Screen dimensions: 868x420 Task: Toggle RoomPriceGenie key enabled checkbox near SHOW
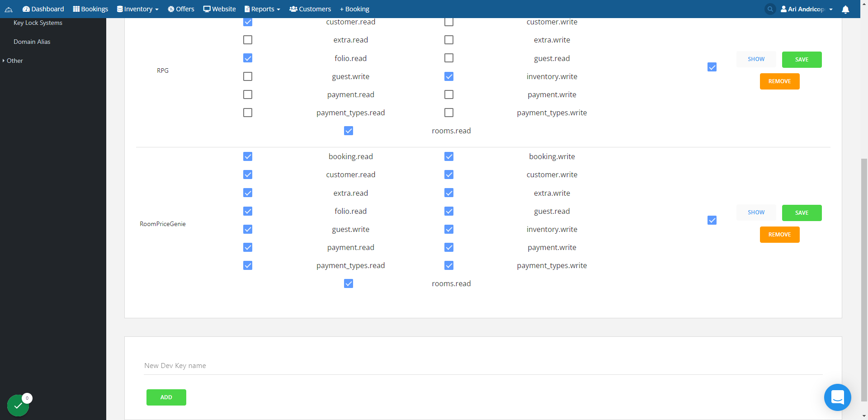pyautogui.click(x=712, y=220)
